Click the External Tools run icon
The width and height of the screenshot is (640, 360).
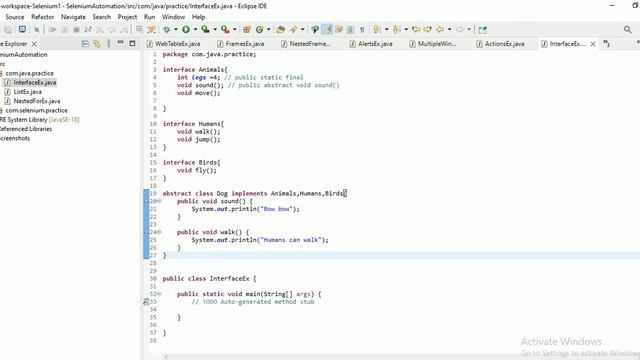coord(225,29)
